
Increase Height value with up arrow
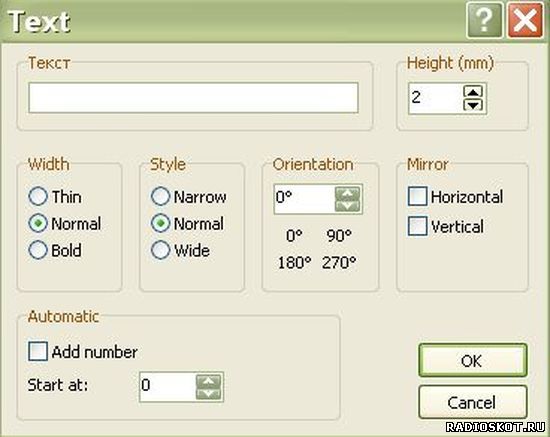[x=473, y=92]
